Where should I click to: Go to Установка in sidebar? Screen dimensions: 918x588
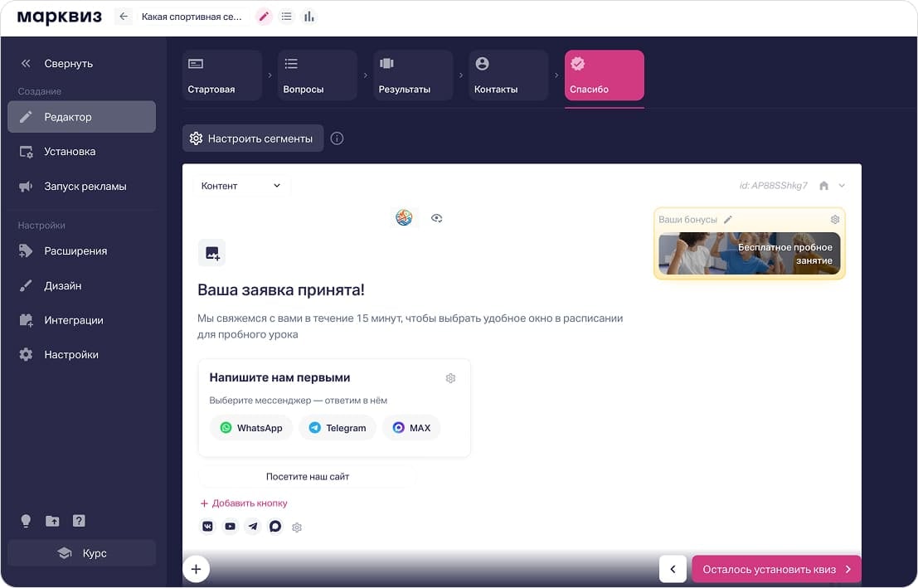pos(81,152)
